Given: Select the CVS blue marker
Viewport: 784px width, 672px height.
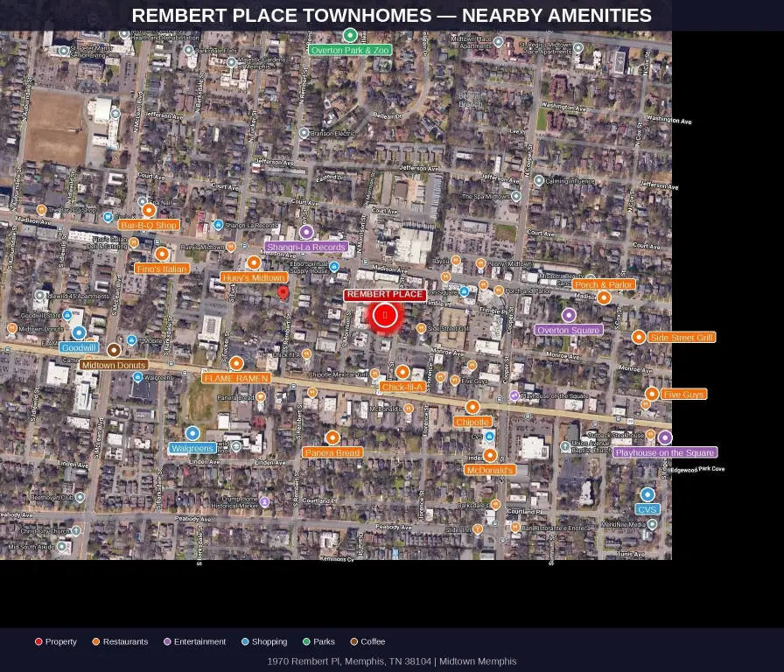Looking at the screenshot, I should click(x=647, y=494).
